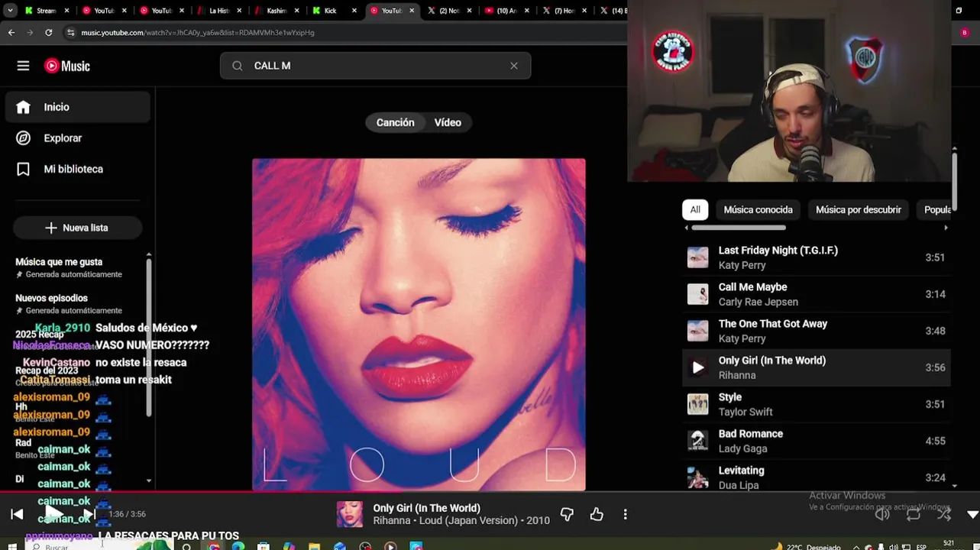Image resolution: width=980 pixels, height=550 pixels.
Task: Toggle shuffle mode
Action: tap(944, 514)
